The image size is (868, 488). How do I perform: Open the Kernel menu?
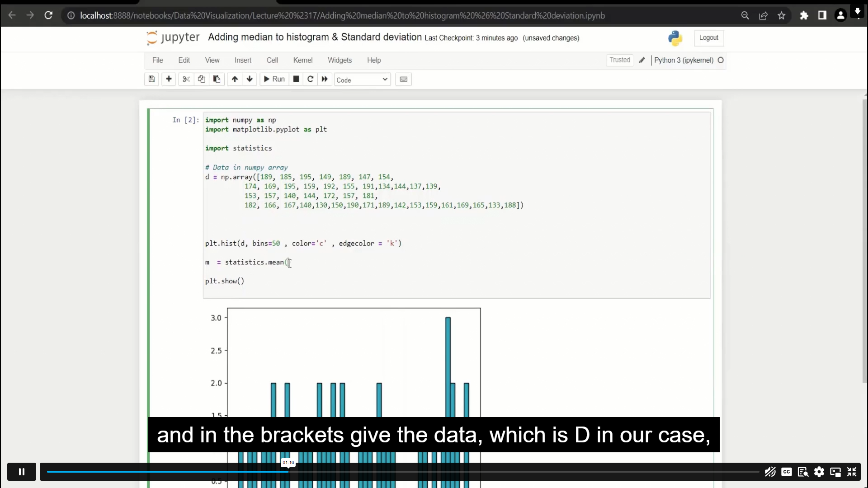pyautogui.click(x=303, y=60)
